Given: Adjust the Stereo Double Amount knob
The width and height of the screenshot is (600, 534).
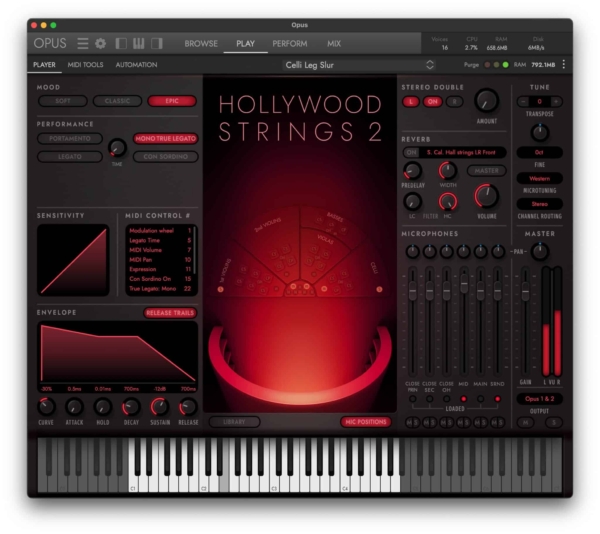Looking at the screenshot, I should coord(486,101).
